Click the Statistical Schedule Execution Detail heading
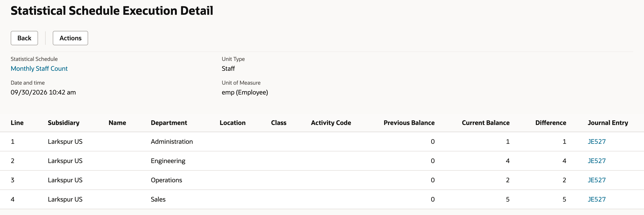Screen dimensions: 644x215 point(112,11)
